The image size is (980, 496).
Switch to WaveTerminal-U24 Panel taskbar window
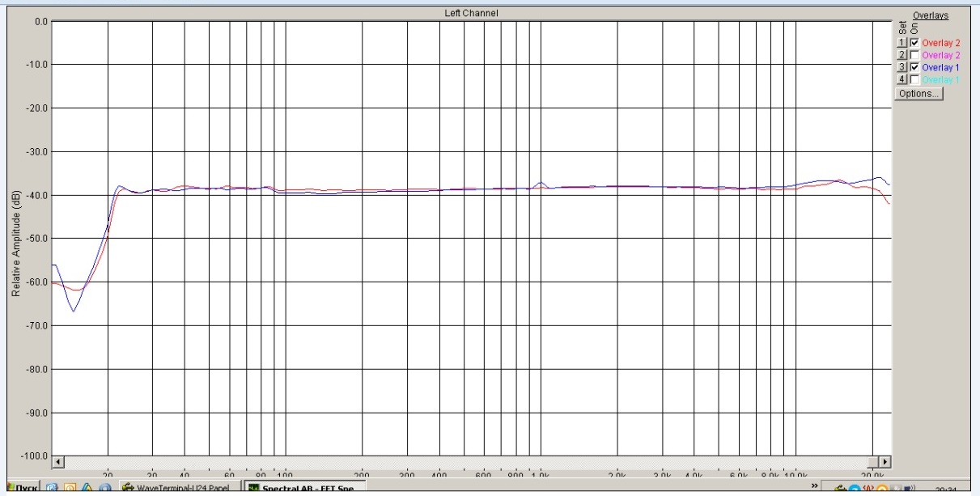pos(180,489)
